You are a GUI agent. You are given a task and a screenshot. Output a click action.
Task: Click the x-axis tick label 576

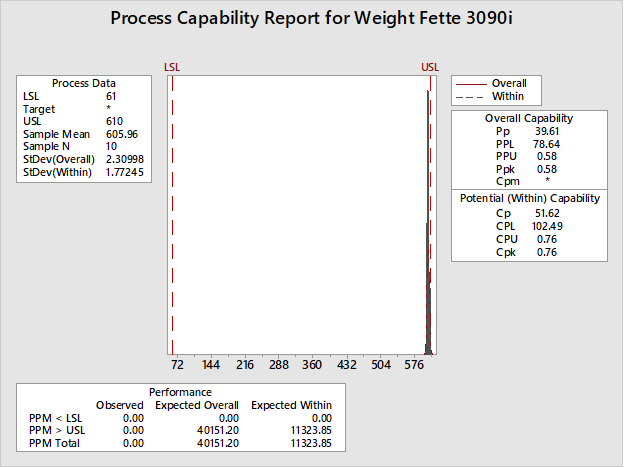tap(414, 365)
